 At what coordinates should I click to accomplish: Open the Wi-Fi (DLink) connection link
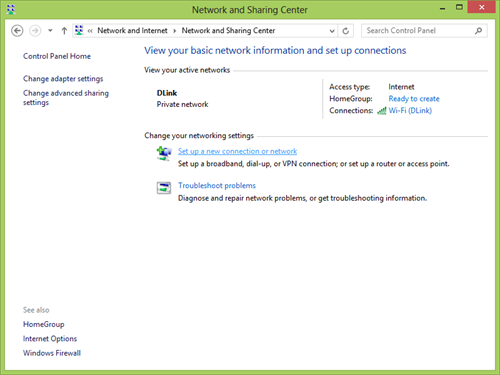[x=410, y=110]
